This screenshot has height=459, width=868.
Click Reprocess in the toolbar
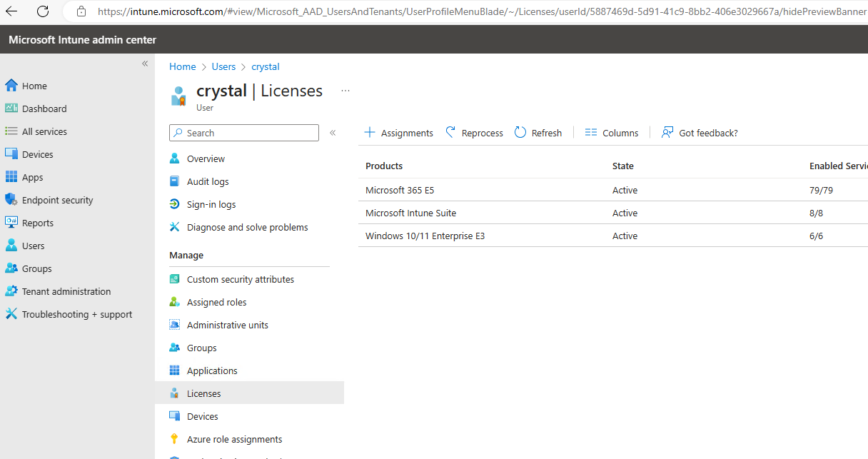(474, 133)
